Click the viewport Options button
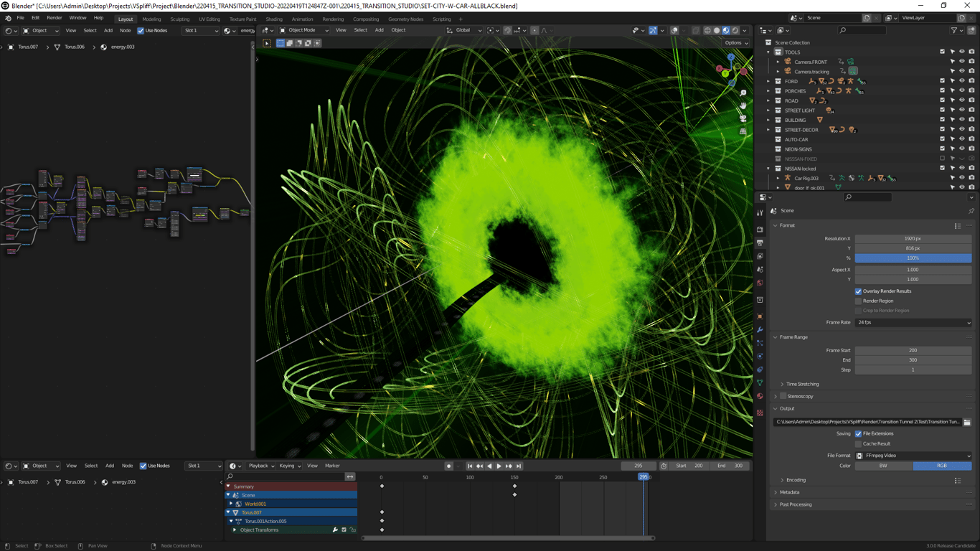This screenshot has height=551, width=980. 736,43
